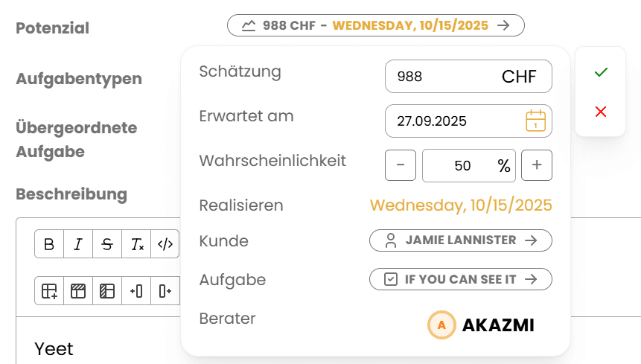Confirm changes with green checkmark

tap(601, 72)
